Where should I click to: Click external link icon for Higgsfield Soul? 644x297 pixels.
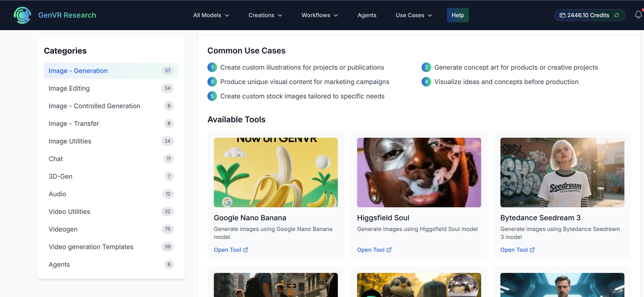pos(389,250)
